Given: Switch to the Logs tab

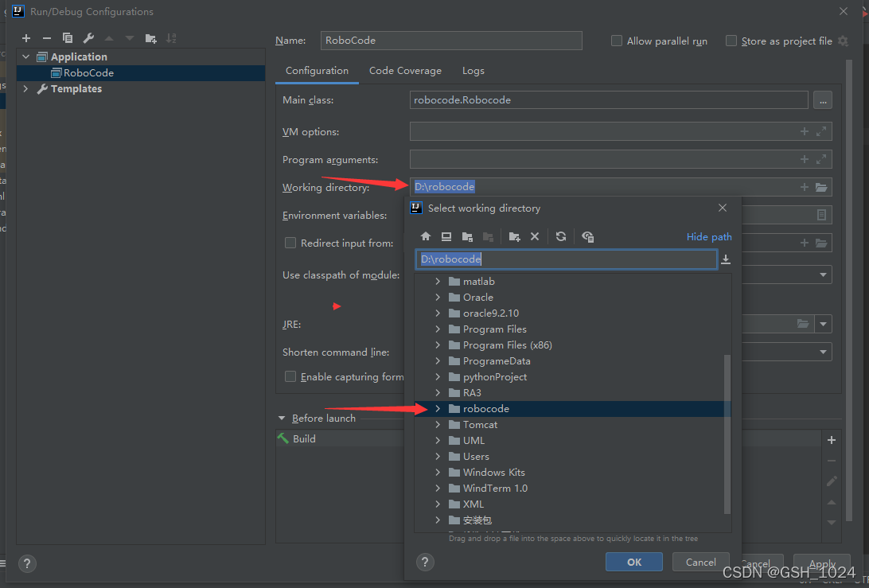Looking at the screenshot, I should (x=473, y=71).
